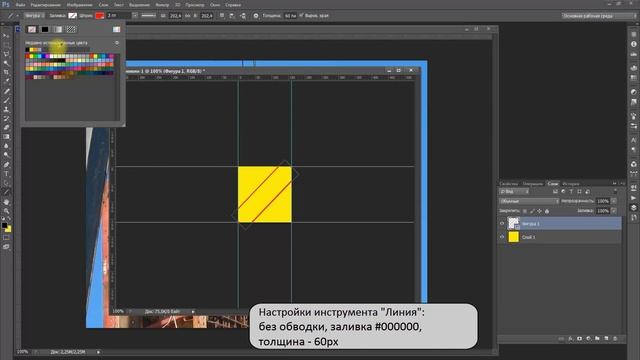Click the shape width input field
The image size is (640, 360).
pyautogui.click(x=176, y=16)
